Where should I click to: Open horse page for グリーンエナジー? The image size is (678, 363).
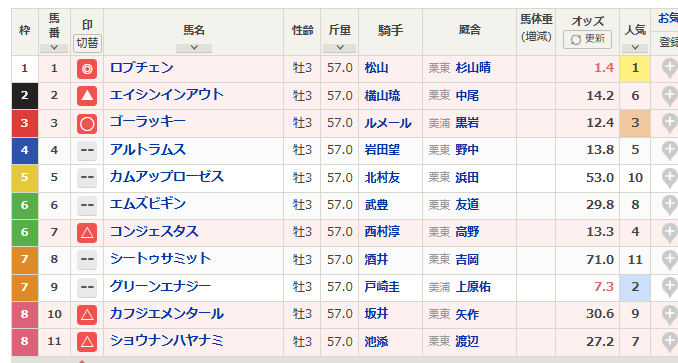(160, 287)
